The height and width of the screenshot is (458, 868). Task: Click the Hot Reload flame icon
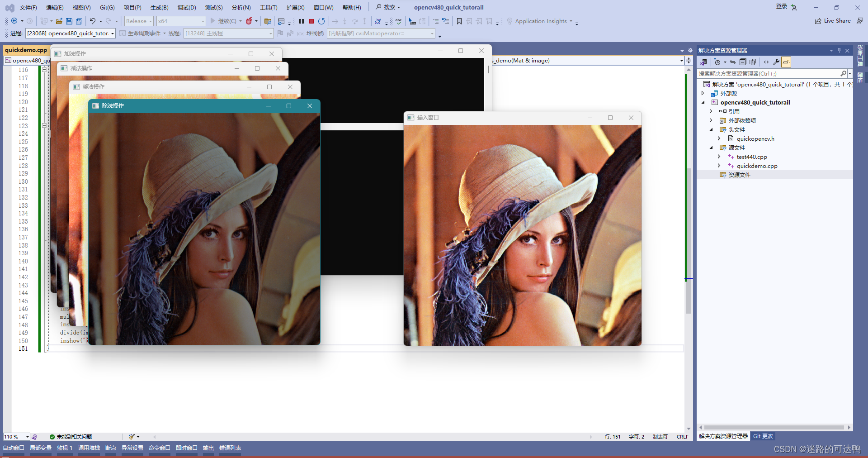click(x=249, y=21)
